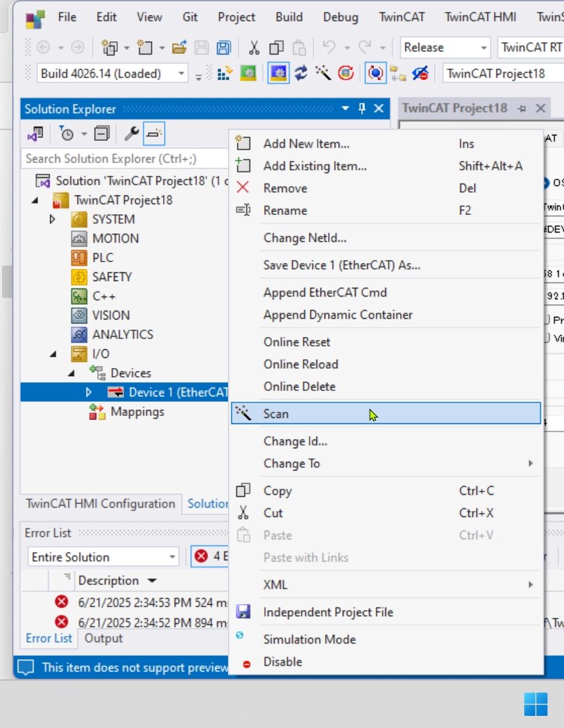Click the Show Online Data icon
Viewport: 564px width, 728px height.
375,73
